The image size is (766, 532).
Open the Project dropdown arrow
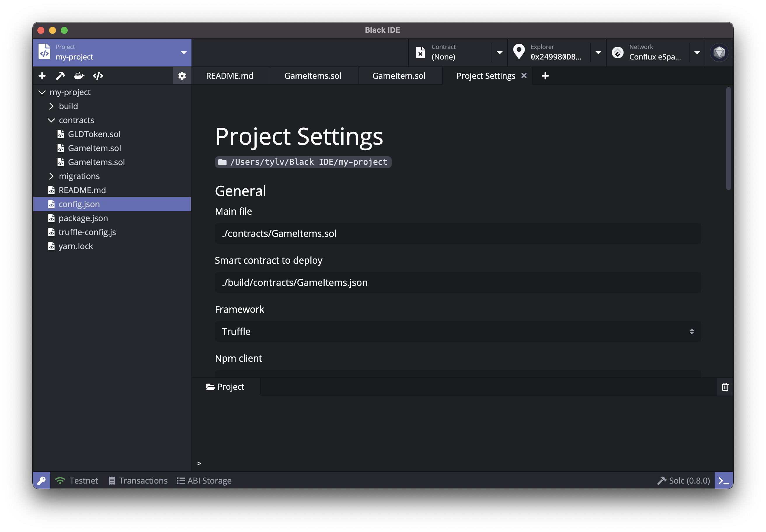click(x=184, y=53)
